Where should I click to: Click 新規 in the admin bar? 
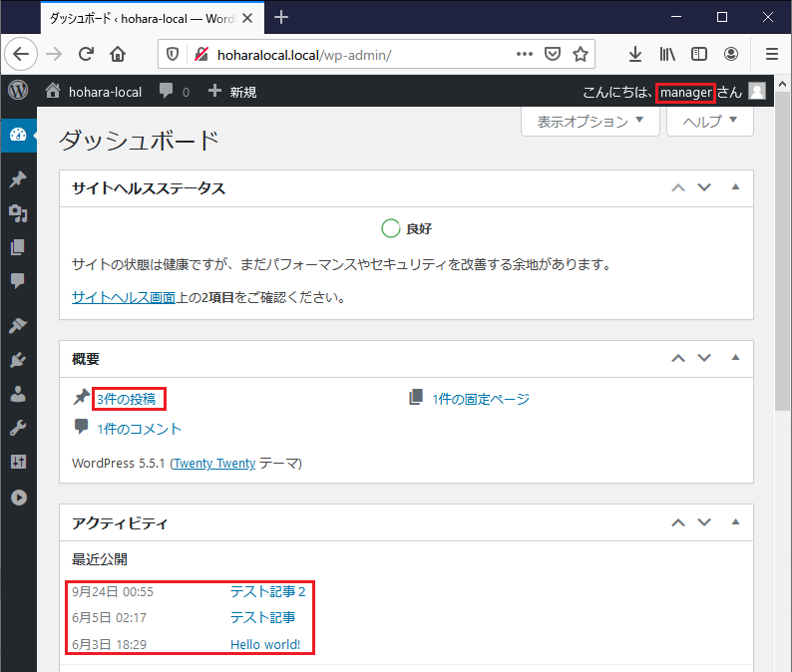tap(232, 92)
